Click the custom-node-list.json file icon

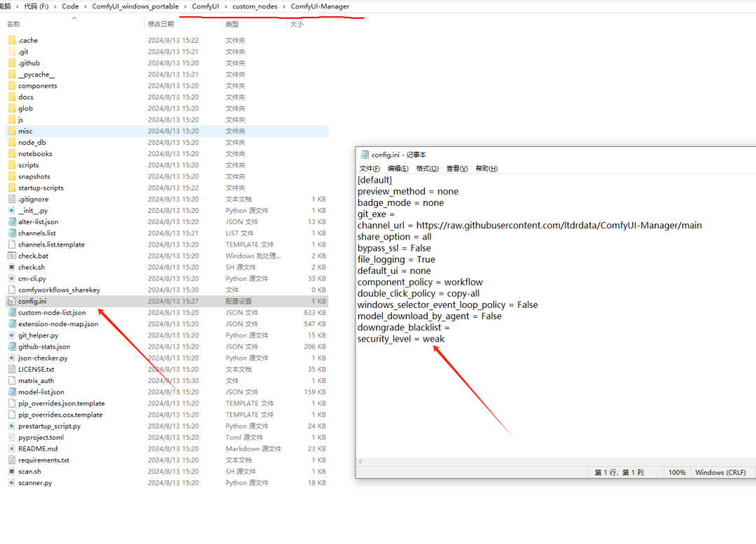[12, 312]
